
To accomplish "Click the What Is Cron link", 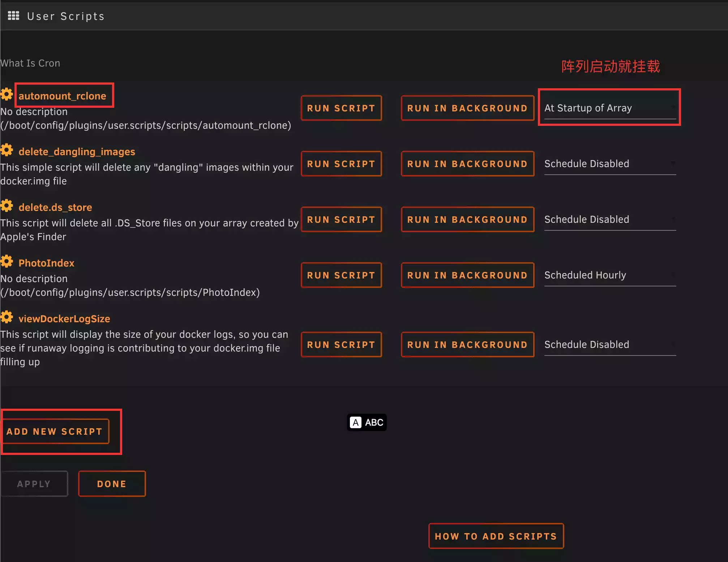I will pos(30,63).
